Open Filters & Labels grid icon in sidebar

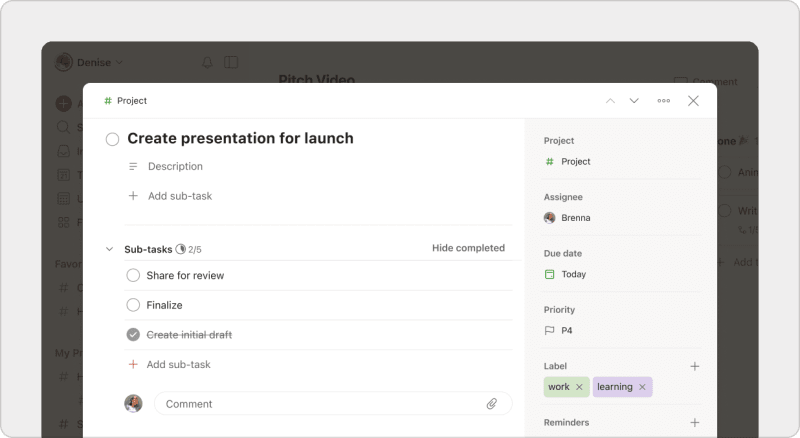[x=63, y=222]
